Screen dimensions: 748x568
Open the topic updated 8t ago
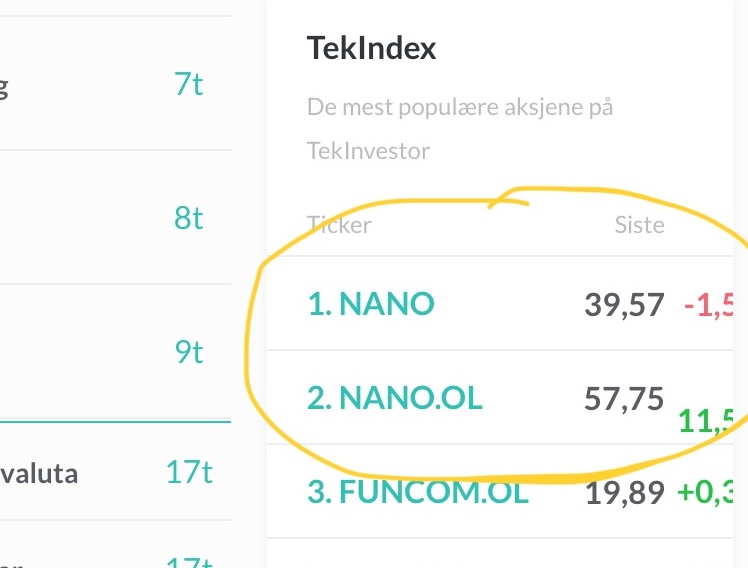point(115,217)
